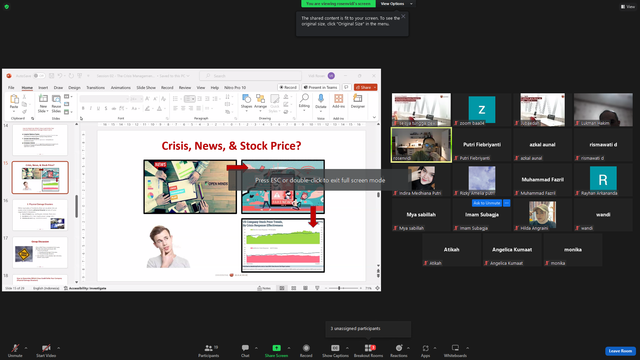This screenshot has height=360, width=640.
Task: Open more options beside Ask to Unmute
Action: click(507, 203)
